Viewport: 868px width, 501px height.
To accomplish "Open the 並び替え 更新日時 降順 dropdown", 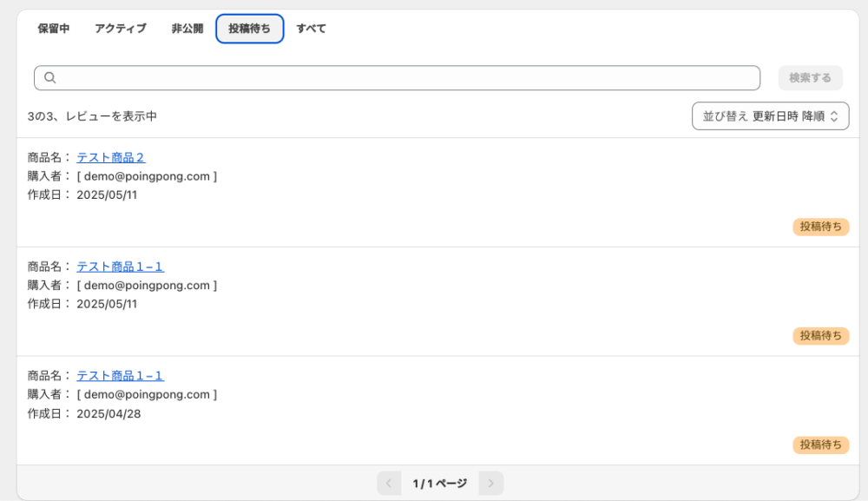I will click(x=770, y=116).
